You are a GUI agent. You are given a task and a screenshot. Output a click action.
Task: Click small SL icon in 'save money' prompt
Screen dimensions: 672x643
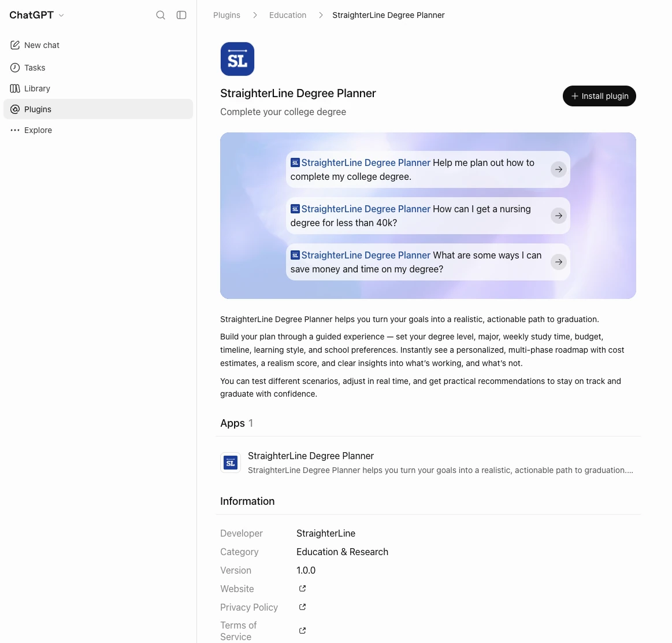[x=295, y=255]
